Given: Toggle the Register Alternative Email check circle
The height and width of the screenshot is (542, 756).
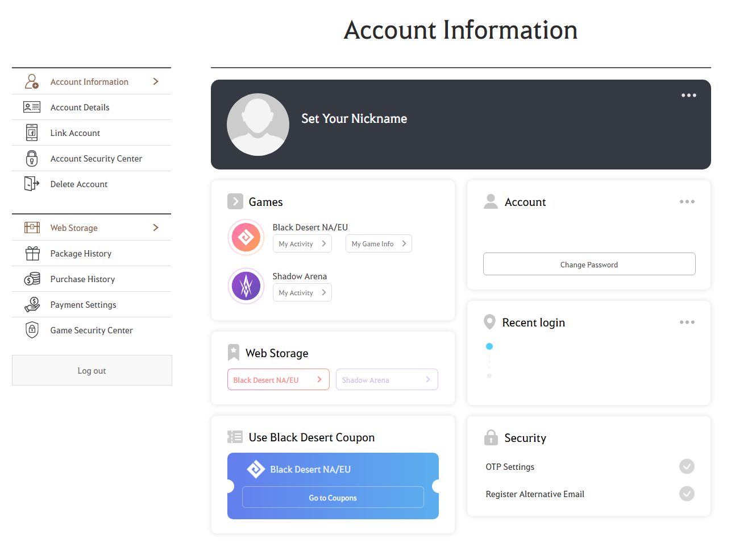Looking at the screenshot, I should 687,494.
